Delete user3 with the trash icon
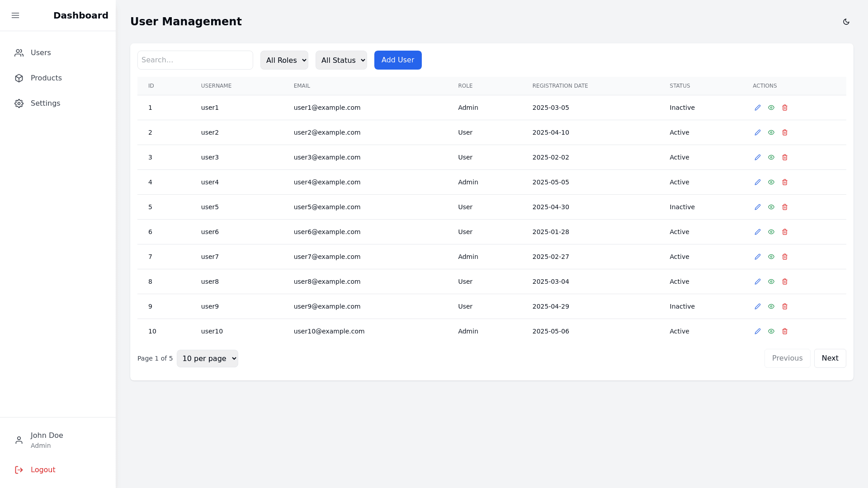Viewport: 868px width, 488px height. tap(785, 157)
